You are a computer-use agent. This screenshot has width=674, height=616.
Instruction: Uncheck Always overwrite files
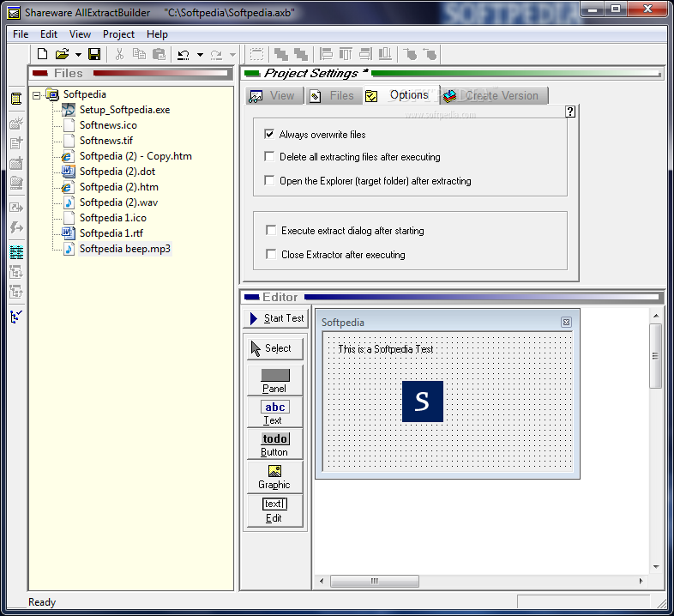pyautogui.click(x=269, y=134)
